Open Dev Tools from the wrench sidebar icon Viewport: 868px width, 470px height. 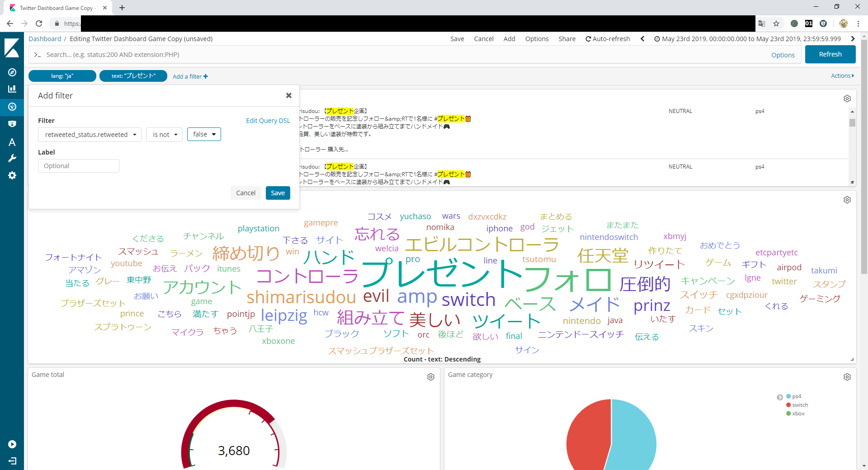12,158
